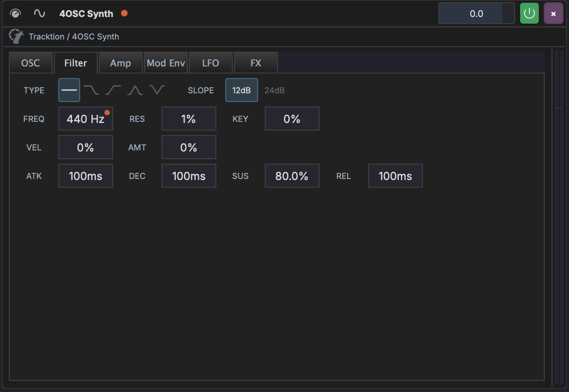Select the notch filter type icon
The image size is (569, 392).
(x=157, y=90)
